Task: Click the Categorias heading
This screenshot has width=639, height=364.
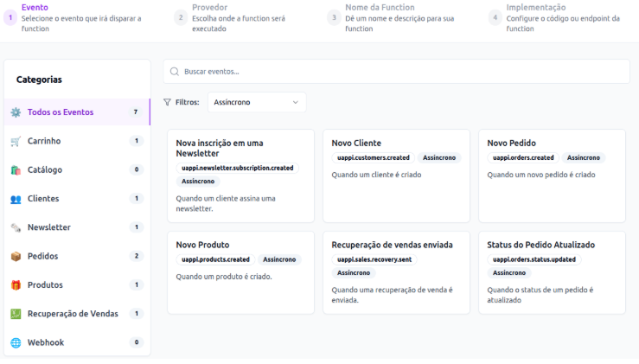Action: tap(39, 80)
